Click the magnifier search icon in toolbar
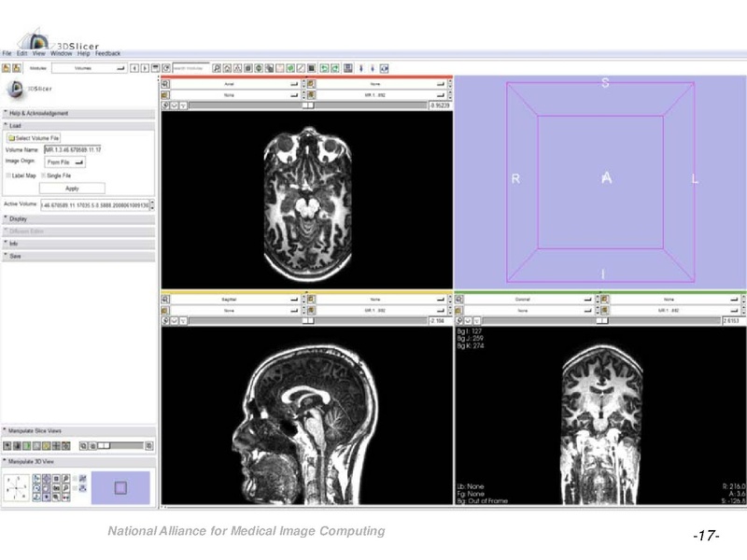Viewport: 747px width, 560px height. [217, 68]
